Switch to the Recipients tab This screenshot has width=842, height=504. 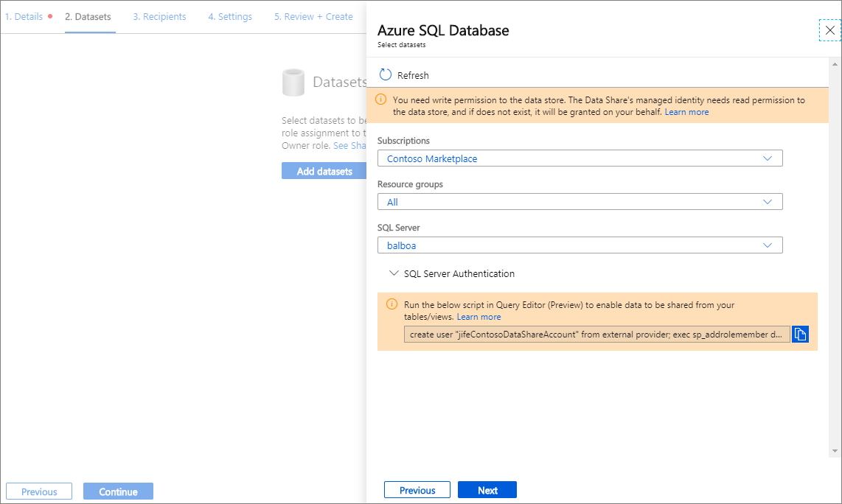(x=159, y=16)
